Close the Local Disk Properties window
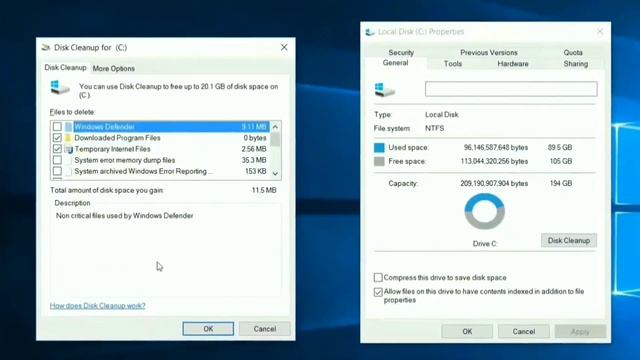The height and width of the screenshot is (360, 640). [600, 31]
